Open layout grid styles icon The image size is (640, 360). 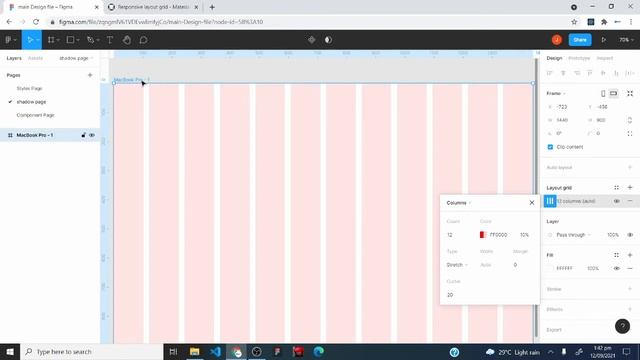click(x=616, y=188)
